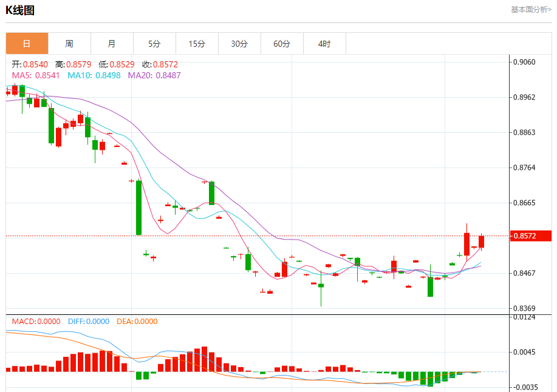Open the 60分 interval tab

click(x=282, y=44)
